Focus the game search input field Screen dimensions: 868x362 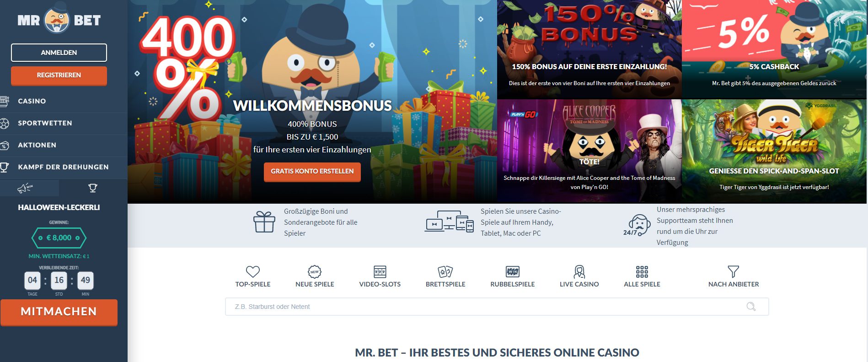(497, 307)
